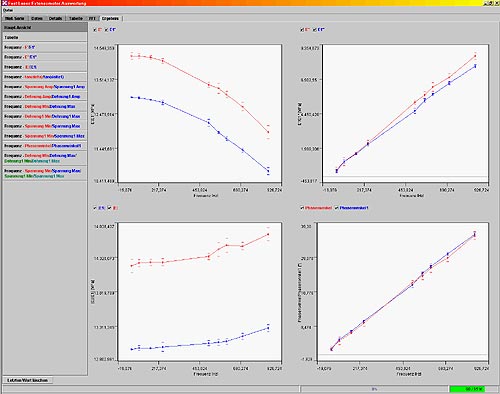
Task: Open the FFT tab
Action: (92, 18)
